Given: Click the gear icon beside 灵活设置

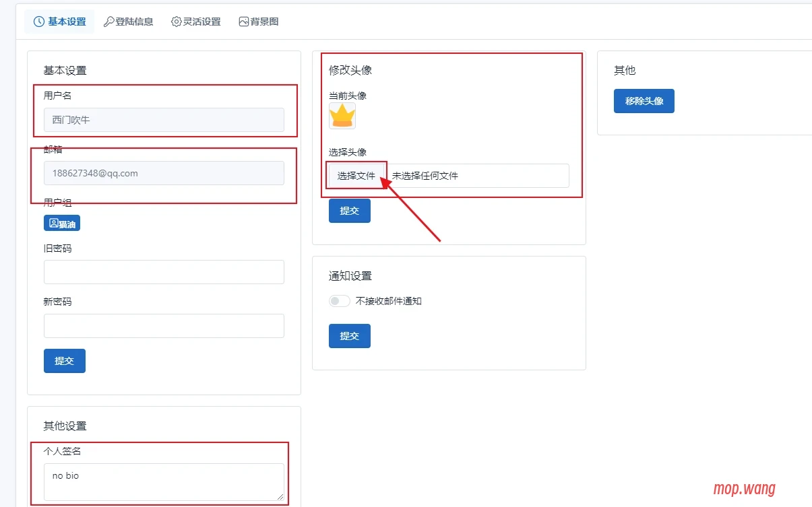Looking at the screenshot, I should tap(177, 22).
